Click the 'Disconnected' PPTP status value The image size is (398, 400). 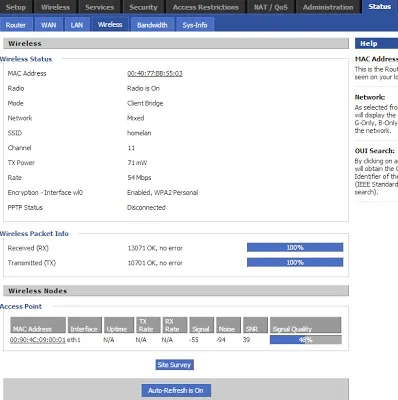(x=146, y=207)
